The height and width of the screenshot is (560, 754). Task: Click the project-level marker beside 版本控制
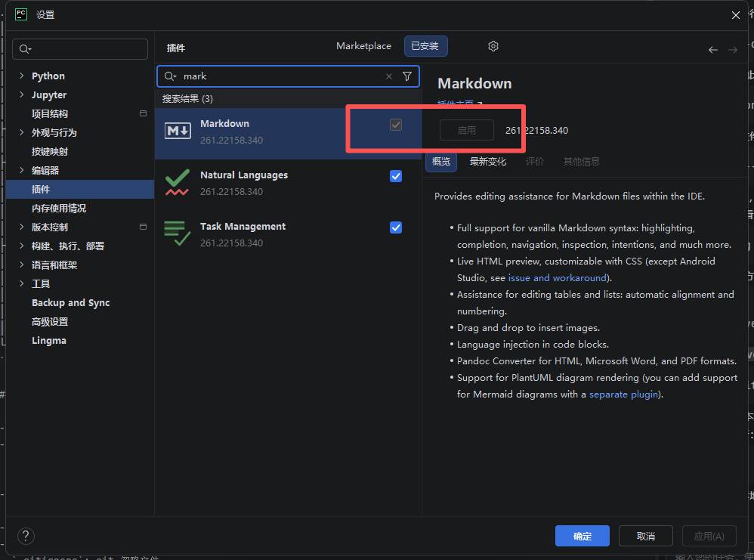pyautogui.click(x=143, y=227)
